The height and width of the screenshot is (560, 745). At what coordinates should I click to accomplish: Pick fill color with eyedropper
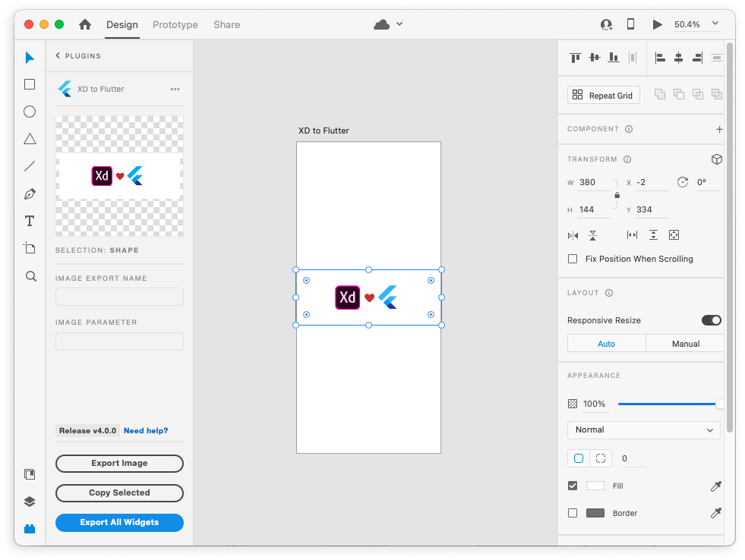tap(715, 486)
